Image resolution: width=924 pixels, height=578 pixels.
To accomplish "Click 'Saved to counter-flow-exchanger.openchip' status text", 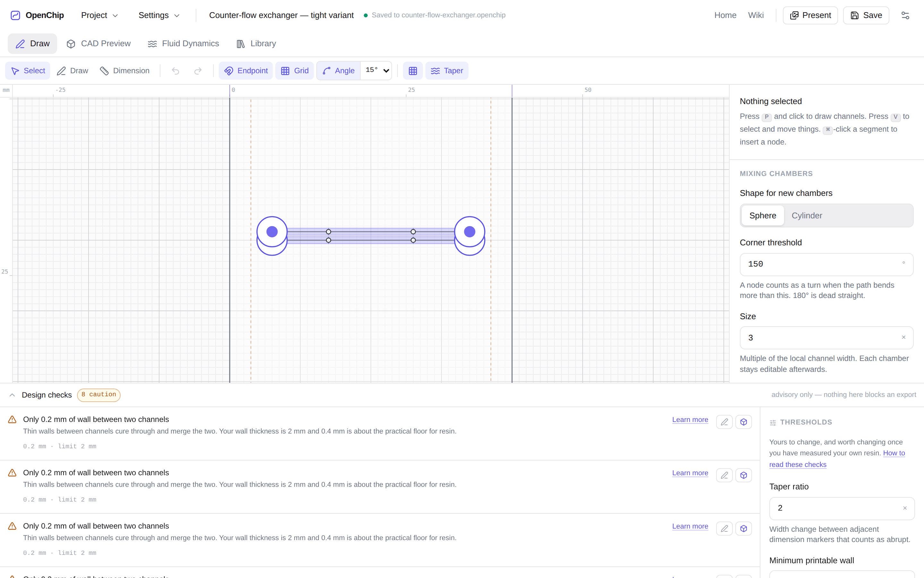I will 438,15.
